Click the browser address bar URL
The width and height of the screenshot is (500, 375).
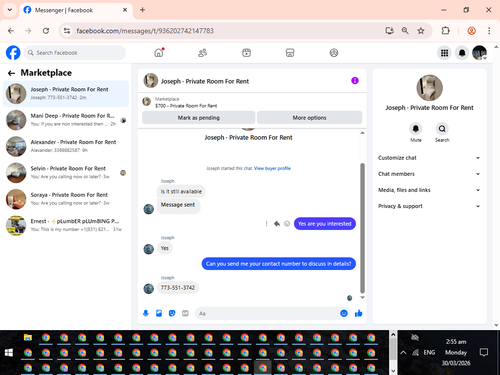click(145, 31)
